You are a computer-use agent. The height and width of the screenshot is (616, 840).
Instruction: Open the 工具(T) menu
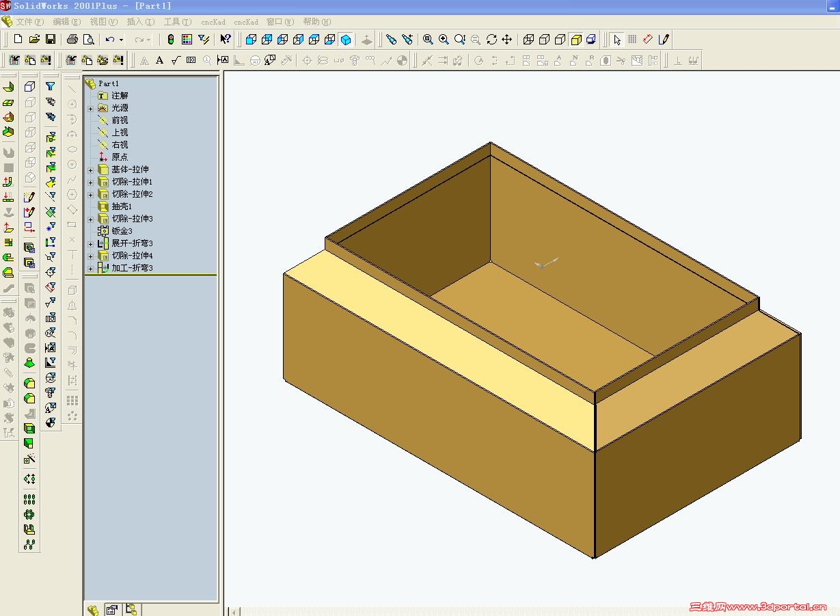[x=177, y=22]
